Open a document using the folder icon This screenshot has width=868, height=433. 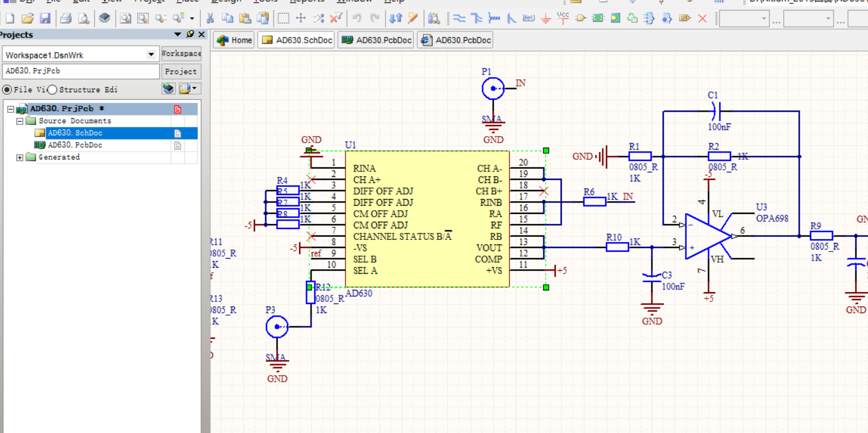click(27, 19)
